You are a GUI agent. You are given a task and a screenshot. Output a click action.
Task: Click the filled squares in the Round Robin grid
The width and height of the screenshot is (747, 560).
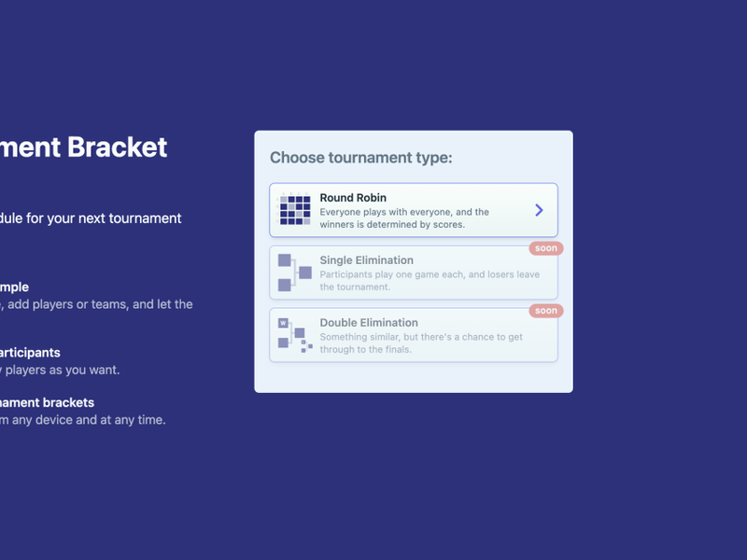coord(293,209)
